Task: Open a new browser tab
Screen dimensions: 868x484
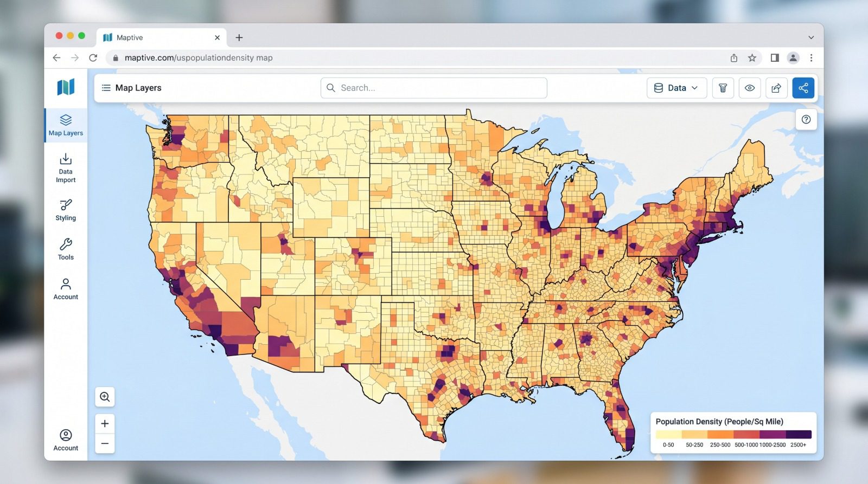Action: pyautogui.click(x=239, y=37)
